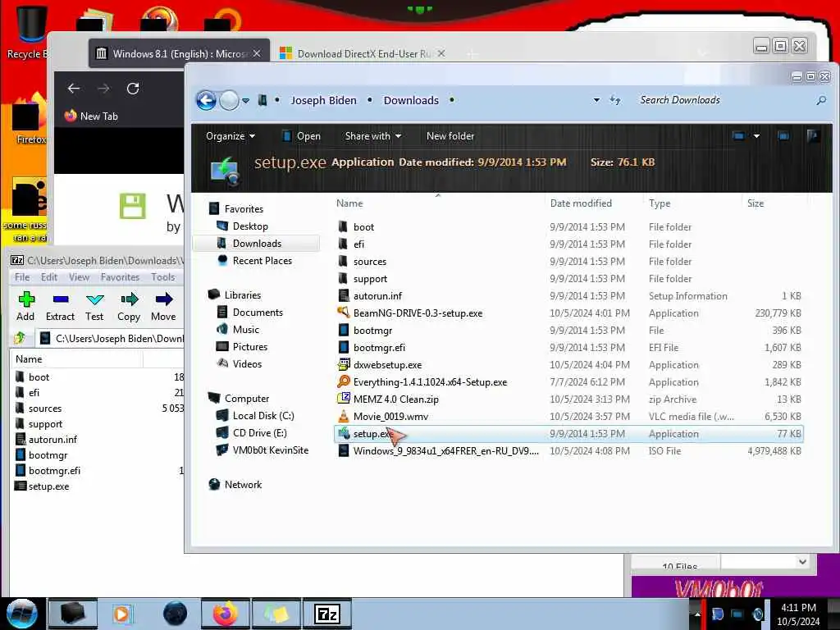Click the Open button in Explorer toolbar
840x630 pixels.
301,136
